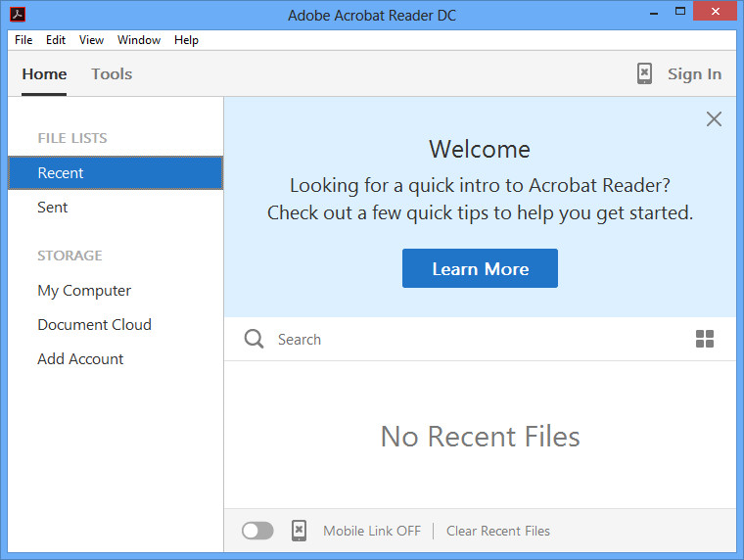This screenshot has height=560, width=744.
Task: Switch to thumbnail grid view
Action: 705,339
